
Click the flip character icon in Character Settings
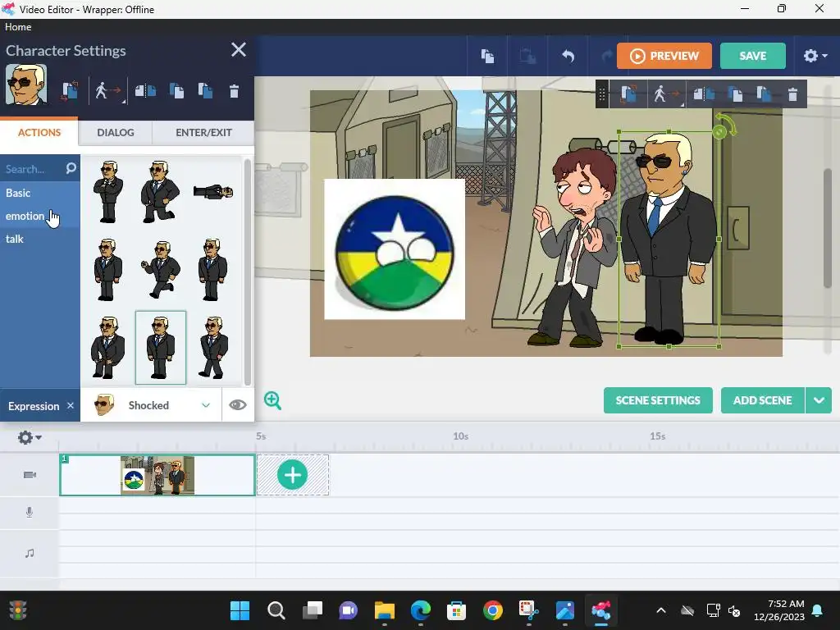(145, 90)
